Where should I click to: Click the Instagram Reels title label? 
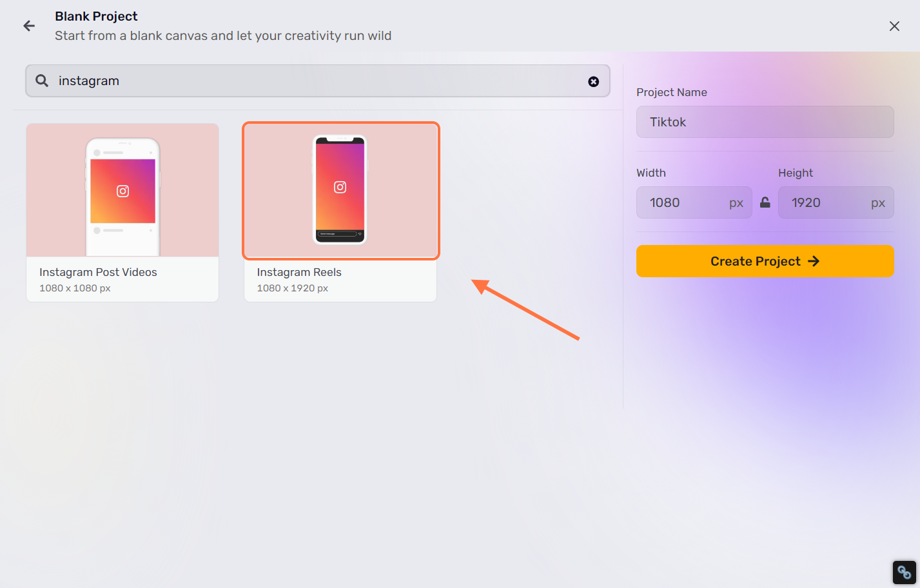click(x=299, y=272)
